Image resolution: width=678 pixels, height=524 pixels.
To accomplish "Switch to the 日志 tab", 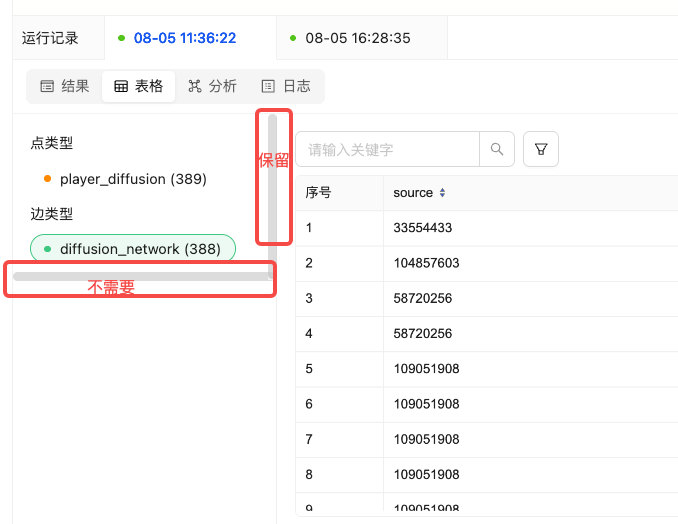I will coord(286,86).
